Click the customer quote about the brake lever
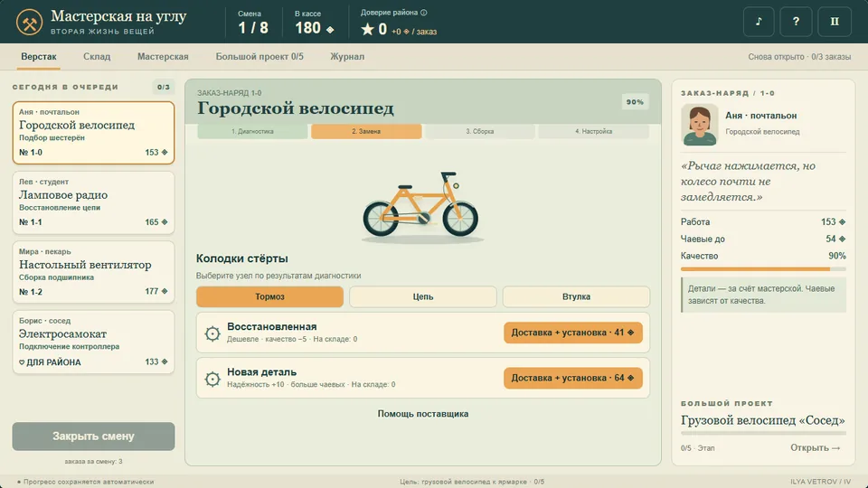This screenshot has height=488, width=868. pos(748,182)
